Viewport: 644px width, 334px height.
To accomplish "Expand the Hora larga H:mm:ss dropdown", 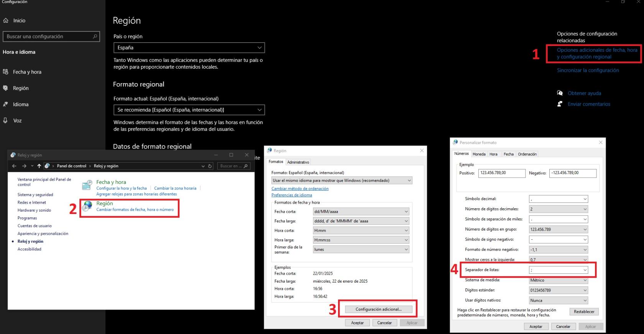I will click(x=361, y=240).
